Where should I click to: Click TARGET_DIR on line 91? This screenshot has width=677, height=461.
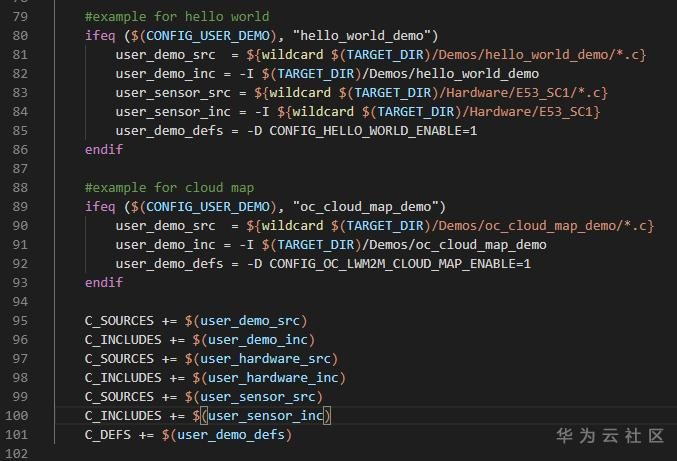316,245
